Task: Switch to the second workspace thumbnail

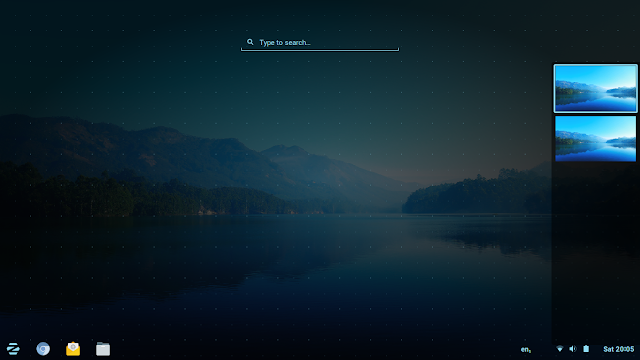Action: (x=596, y=139)
